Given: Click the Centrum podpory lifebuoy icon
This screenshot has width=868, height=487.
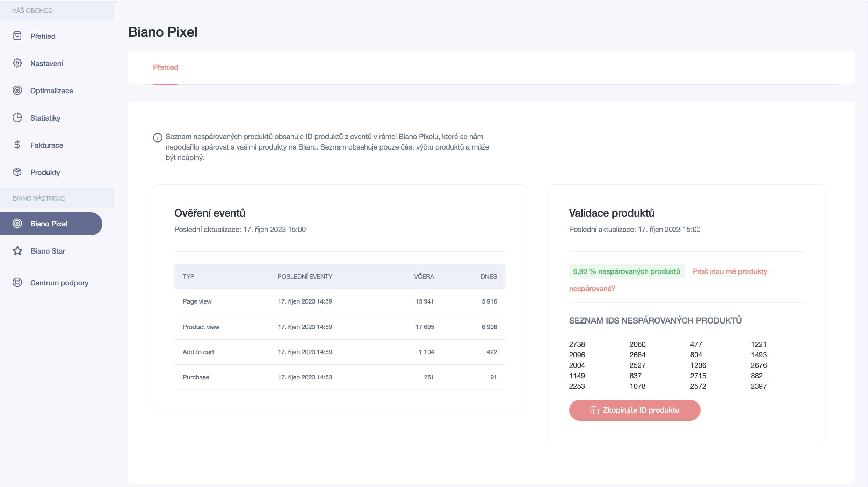Looking at the screenshot, I should [17, 283].
